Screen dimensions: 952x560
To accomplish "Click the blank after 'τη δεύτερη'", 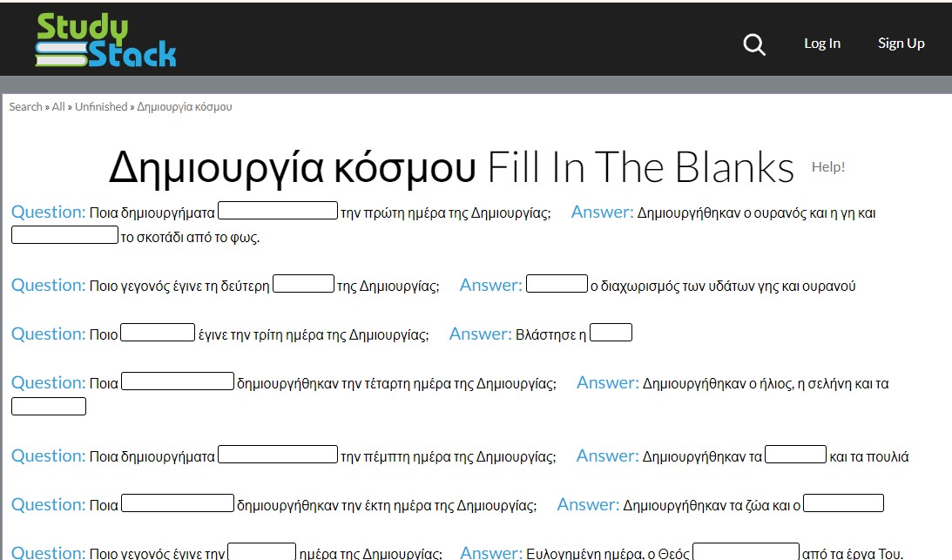I will point(303,284).
